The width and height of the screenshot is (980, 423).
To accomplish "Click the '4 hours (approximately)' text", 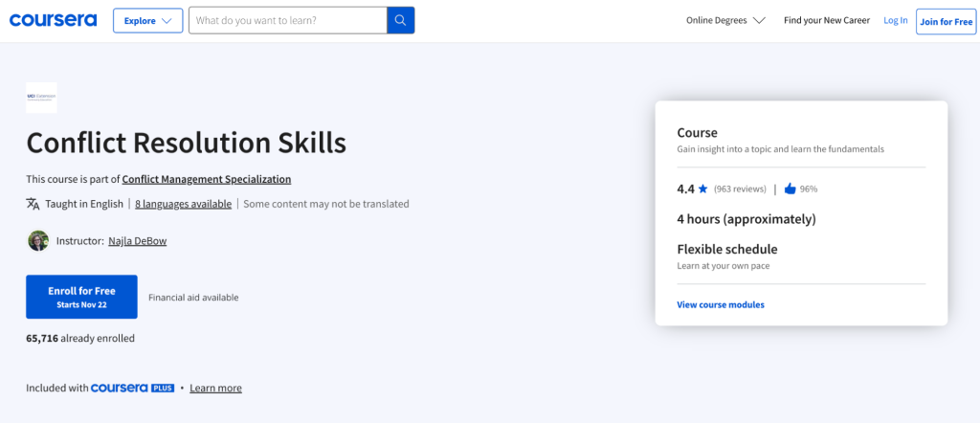I will click(746, 219).
